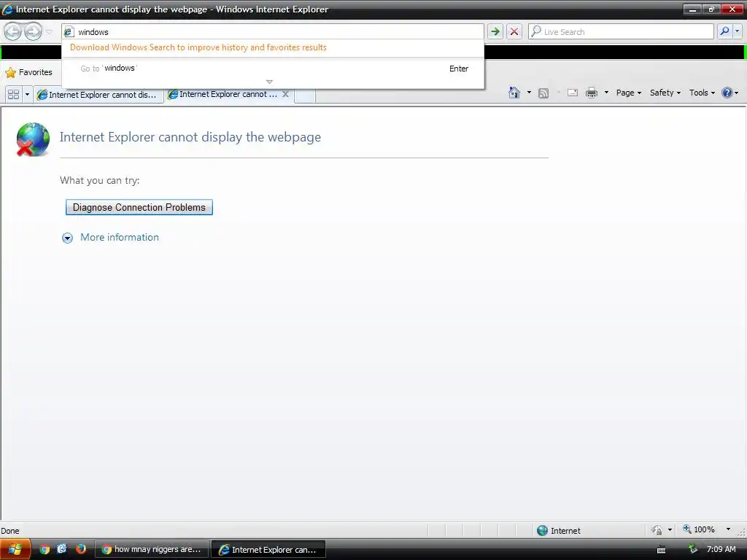Select Go to 'windows' suggestion

[273, 68]
